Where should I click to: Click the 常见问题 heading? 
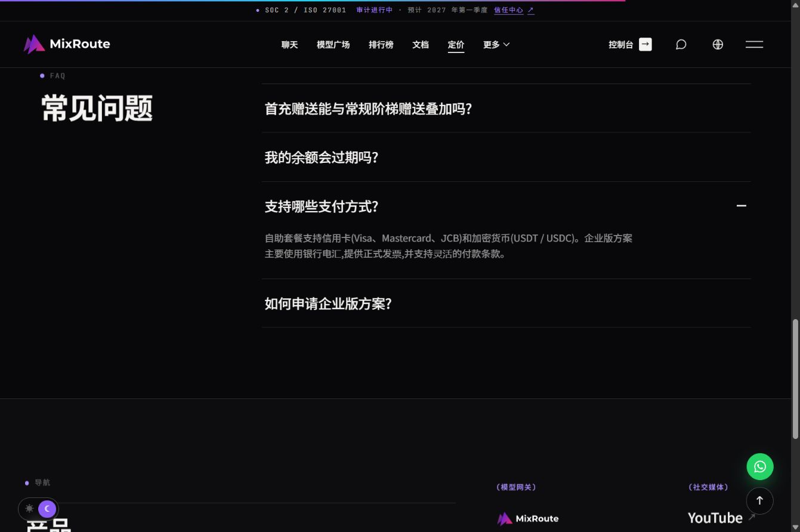click(97, 109)
